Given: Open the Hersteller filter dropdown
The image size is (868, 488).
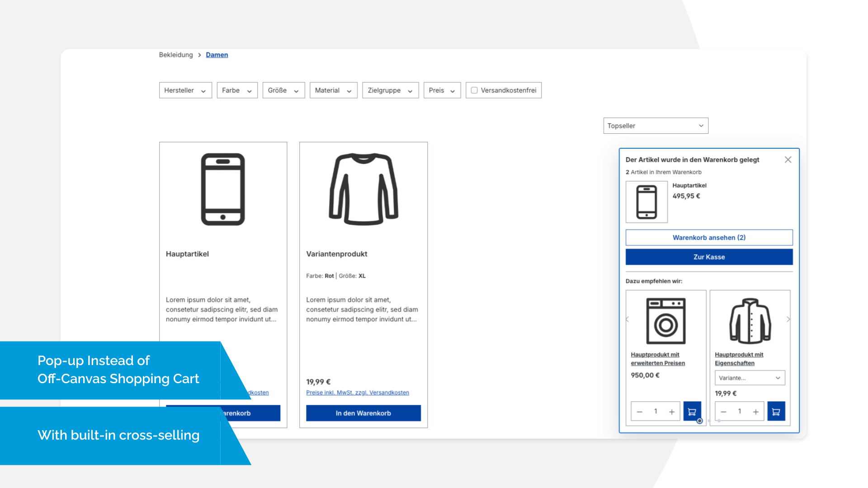Looking at the screenshot, I should [x=185, y=90].
